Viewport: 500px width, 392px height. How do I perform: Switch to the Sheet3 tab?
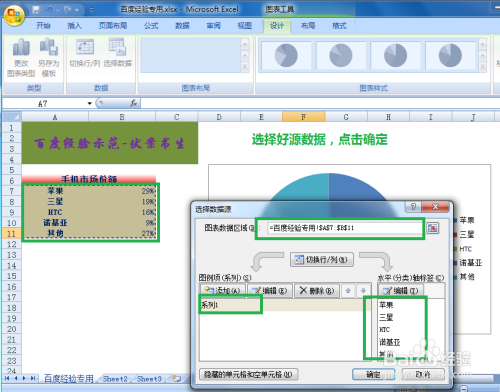(x=149, y=379)
